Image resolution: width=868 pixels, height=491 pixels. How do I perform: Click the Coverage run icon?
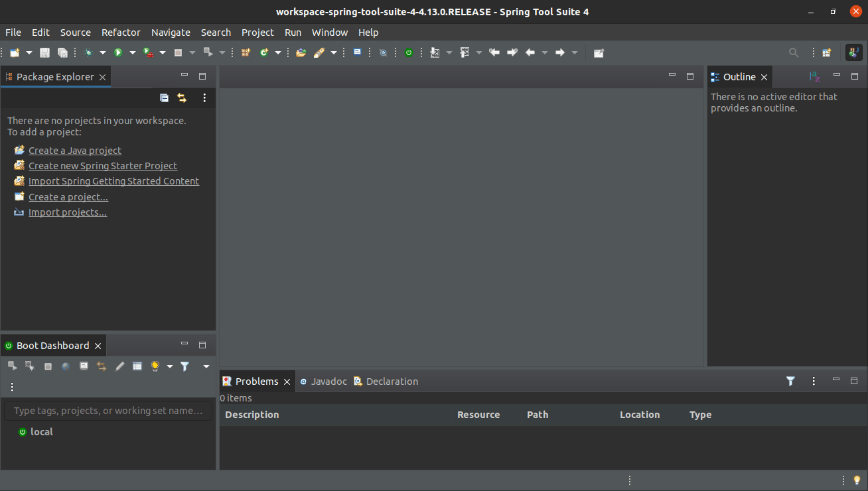point(149,52)
